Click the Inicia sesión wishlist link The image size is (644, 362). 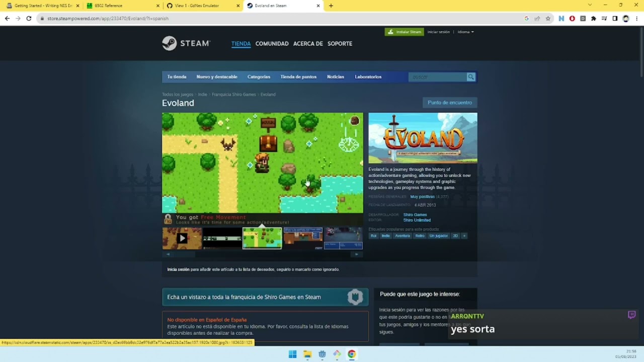pyautogui.click(x=178, y=269)
